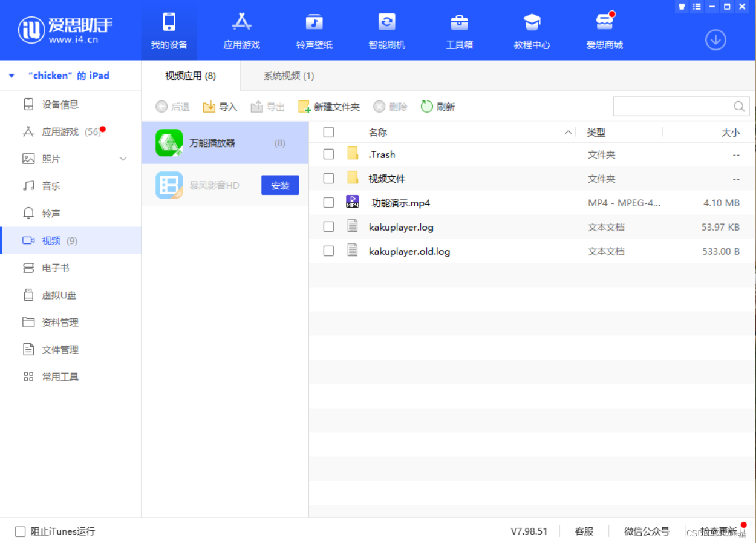
Task: Open the 智能刷机 flashing tool
Action: [386, 30]
